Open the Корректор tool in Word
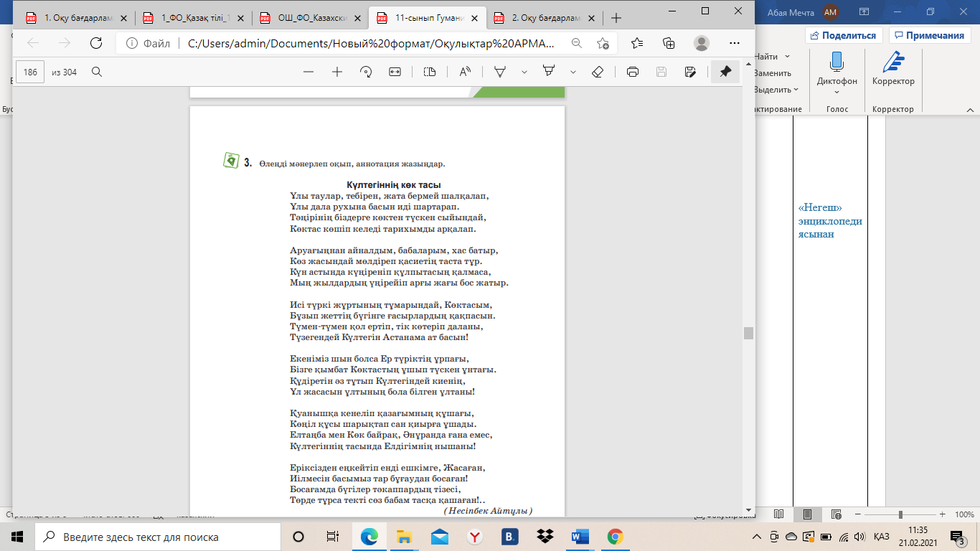Viewport: 980px width, 551px height. click(893, 70)
